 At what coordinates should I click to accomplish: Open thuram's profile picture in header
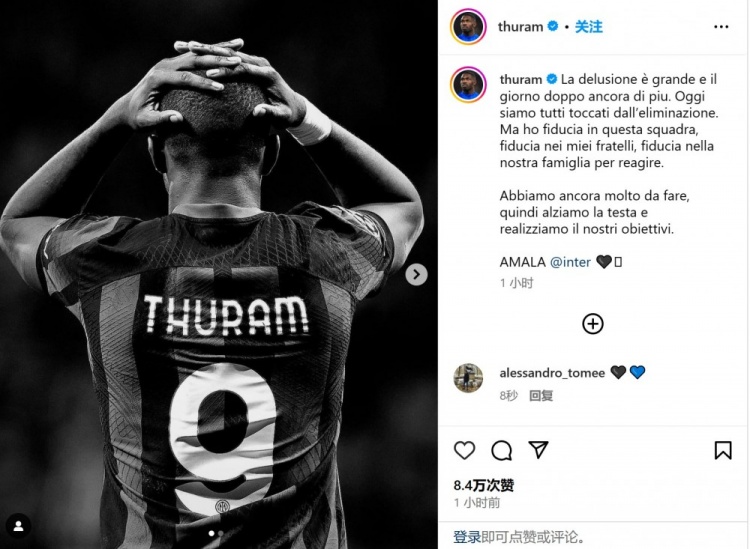coord(468,27)
